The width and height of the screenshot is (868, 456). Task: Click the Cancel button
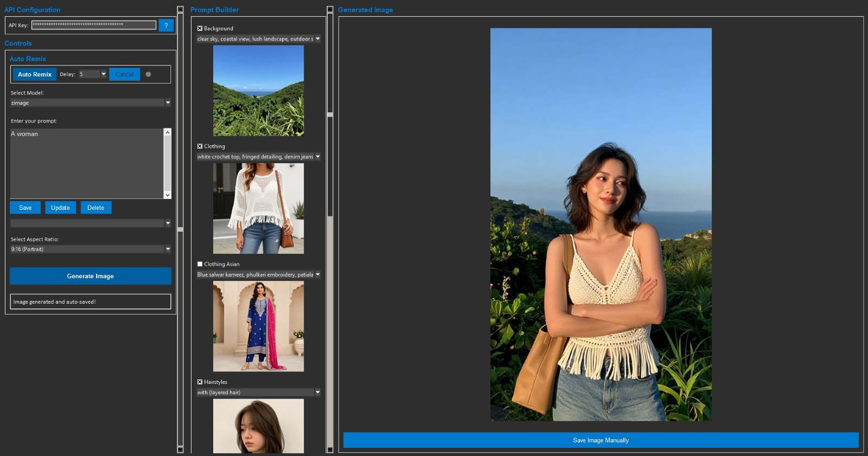(x=124, y=74)
